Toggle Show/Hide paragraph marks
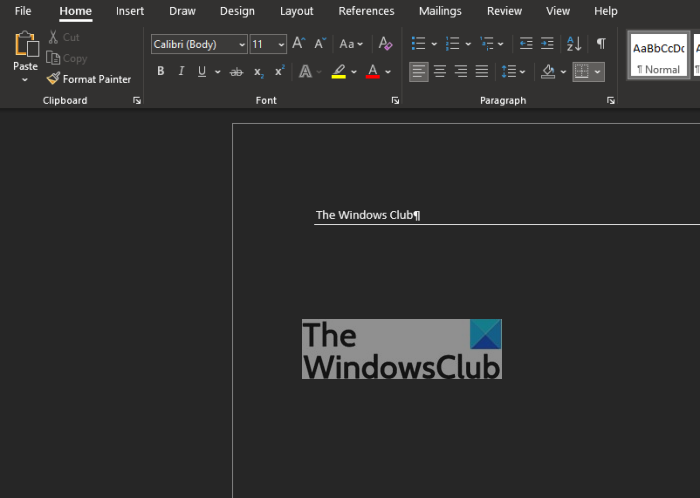 (x=601, y=44)
